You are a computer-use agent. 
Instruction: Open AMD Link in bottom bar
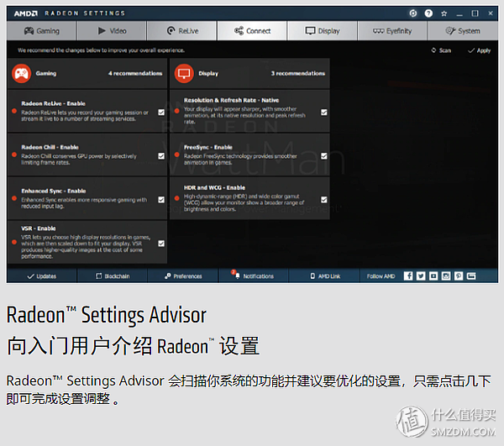324,276
